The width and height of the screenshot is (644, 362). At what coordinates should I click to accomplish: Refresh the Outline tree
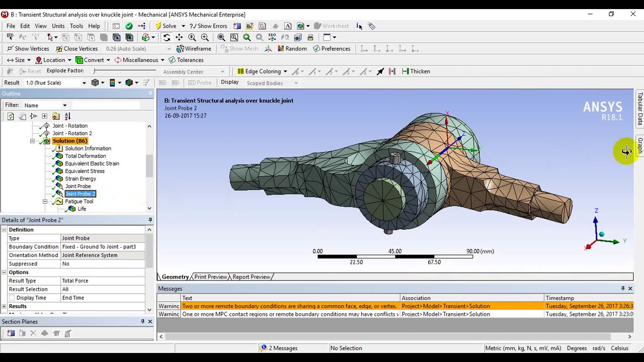coord(11,116)
